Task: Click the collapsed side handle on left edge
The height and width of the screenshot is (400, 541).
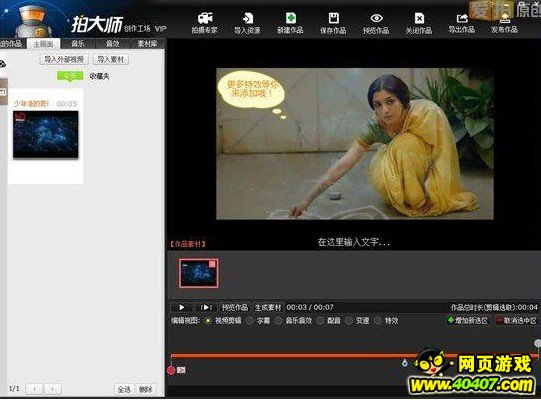Action: [3, 91]
